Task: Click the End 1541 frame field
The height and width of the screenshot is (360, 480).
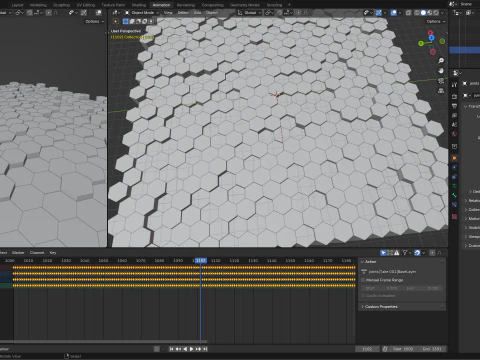Action: click(x=432, y=349)
